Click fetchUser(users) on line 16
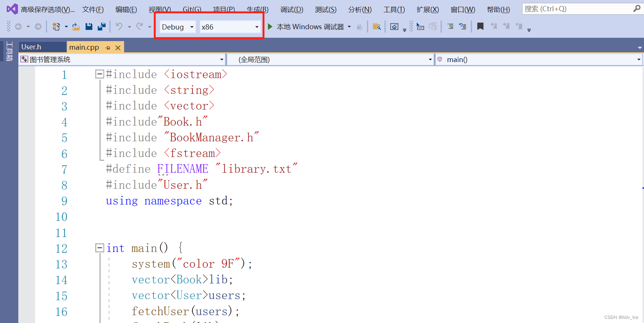 click(x=185, y=311)
